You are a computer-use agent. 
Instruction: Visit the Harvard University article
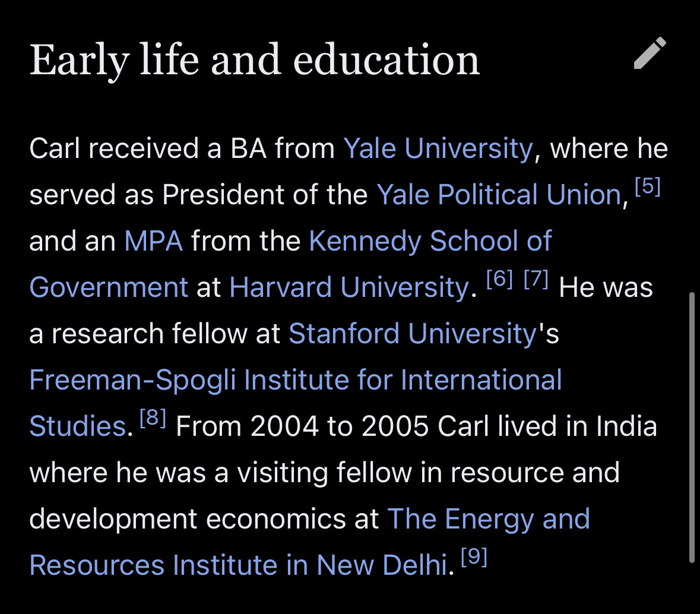(x=349, y=287)
